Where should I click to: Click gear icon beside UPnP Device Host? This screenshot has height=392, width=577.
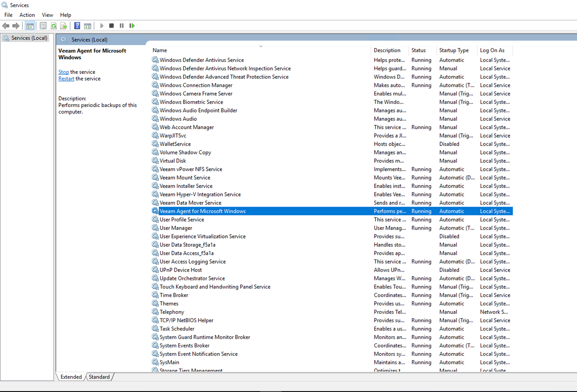pos(155,270)
